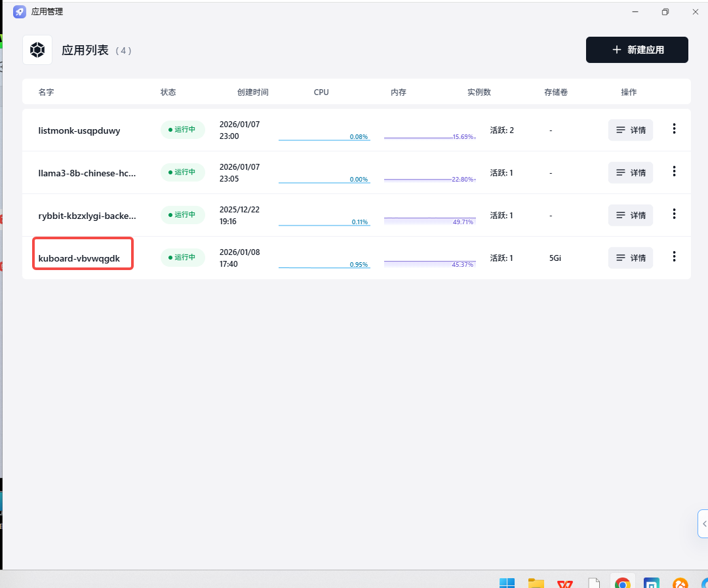708x588 pixels.
Task: Open more-actions menu for rybbit-kbzxlygi-backe
Action: [674, 214]
